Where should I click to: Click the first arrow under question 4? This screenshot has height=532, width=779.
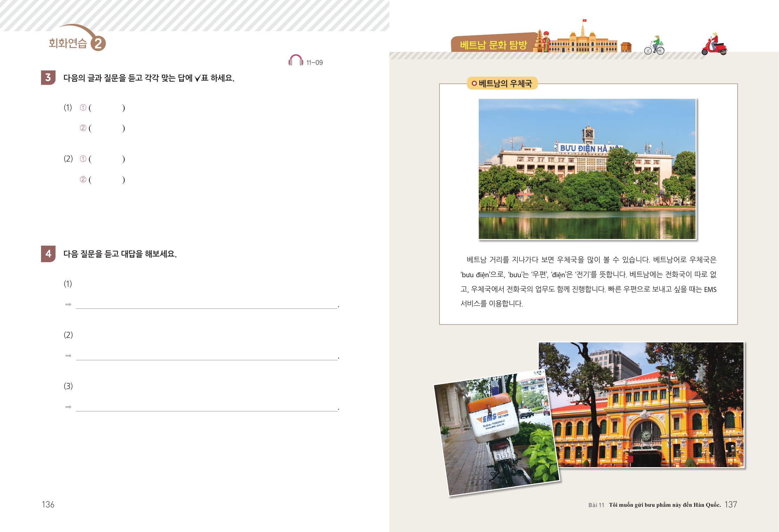click(68, 304)
